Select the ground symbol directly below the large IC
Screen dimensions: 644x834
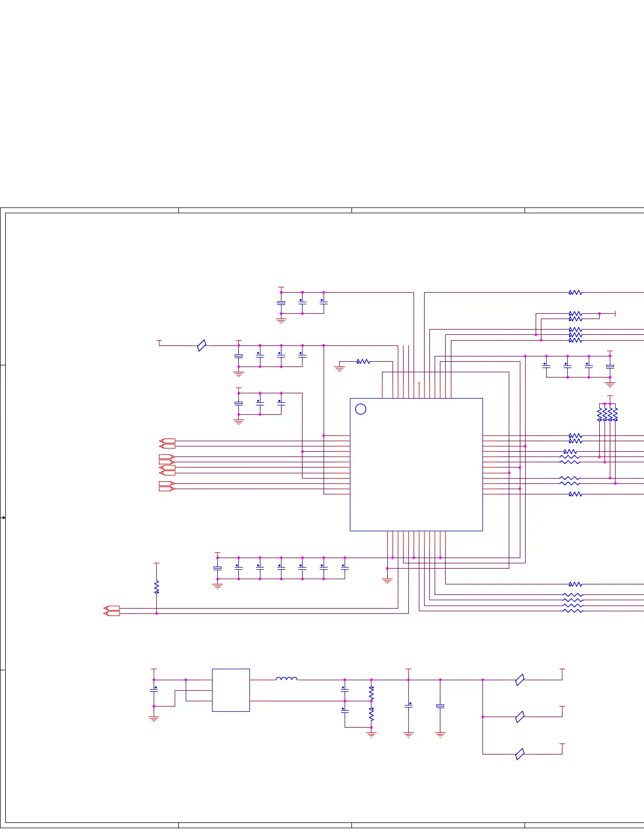pyautogui.click(x=387, y=581)
